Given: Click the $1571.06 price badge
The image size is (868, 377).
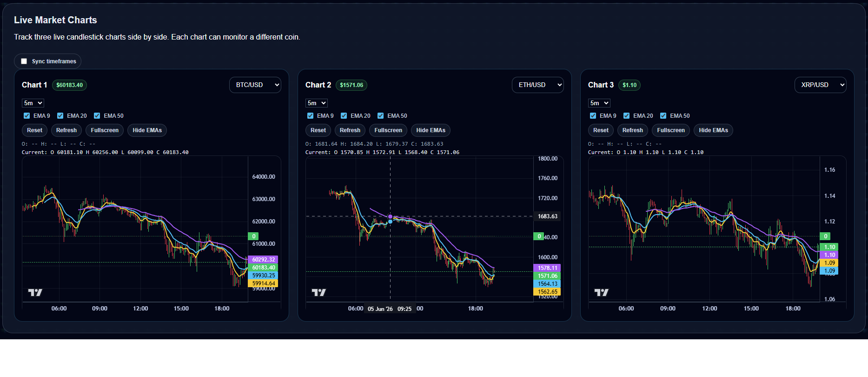Looking at the screenshot, I should (351, 85).
